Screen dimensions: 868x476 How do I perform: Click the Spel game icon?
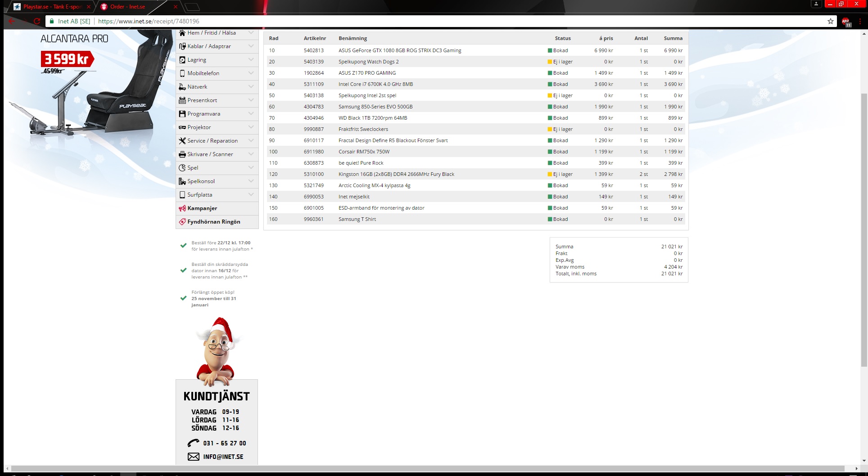(x=182, y=168)
